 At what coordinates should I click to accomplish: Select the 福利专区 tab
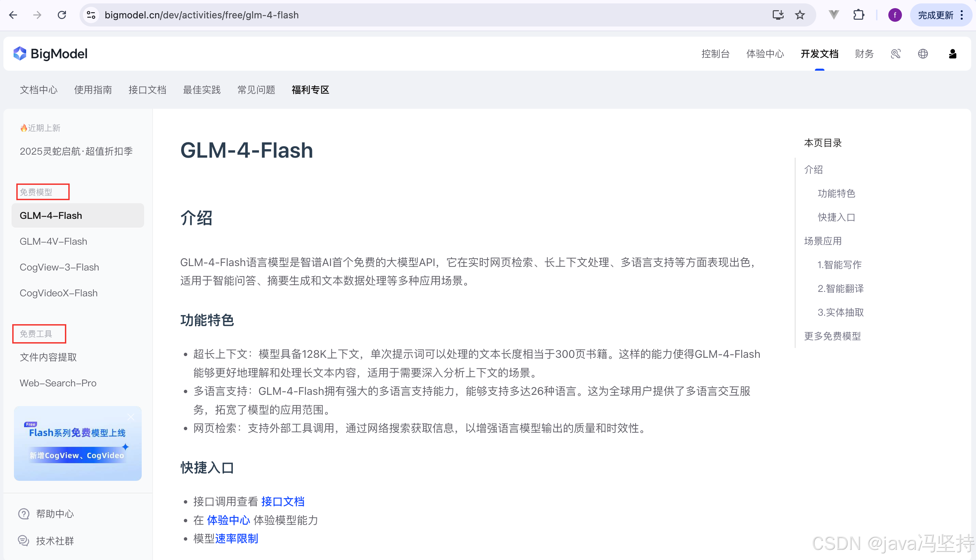(310, 90)
